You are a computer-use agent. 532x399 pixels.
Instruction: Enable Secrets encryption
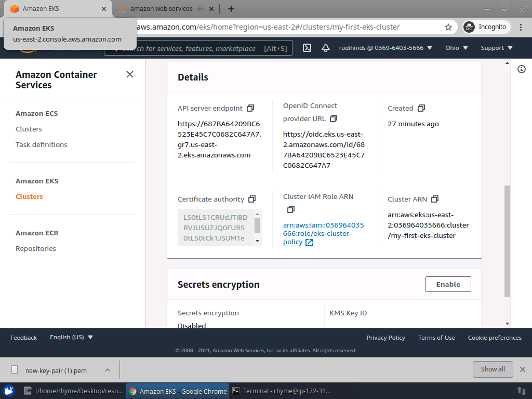448,284
